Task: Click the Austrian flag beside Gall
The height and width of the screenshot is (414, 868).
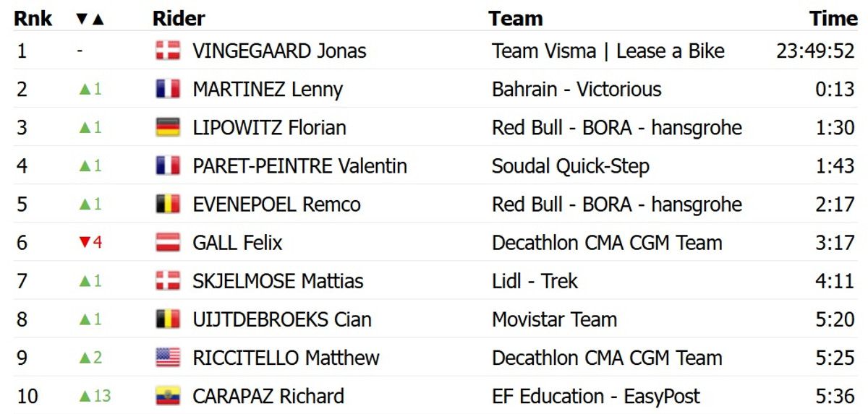Action: pos(168,243)
